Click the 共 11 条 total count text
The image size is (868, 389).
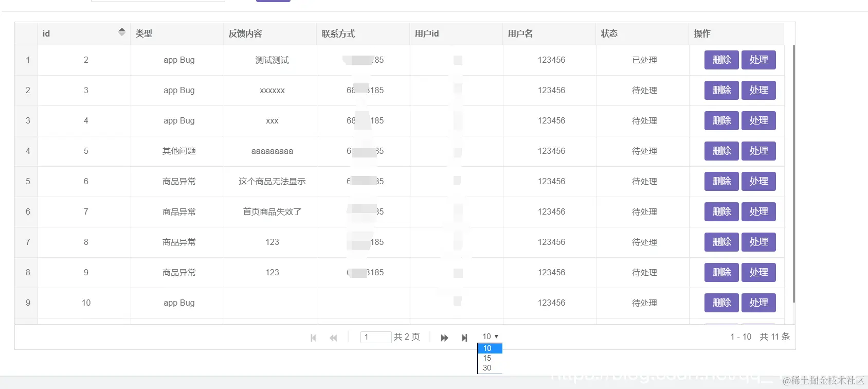[x=774, y=337]
